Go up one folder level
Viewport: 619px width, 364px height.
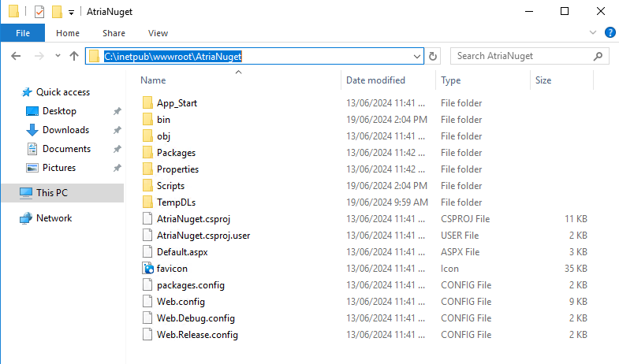pyautogui.click(x=74, y=56)
